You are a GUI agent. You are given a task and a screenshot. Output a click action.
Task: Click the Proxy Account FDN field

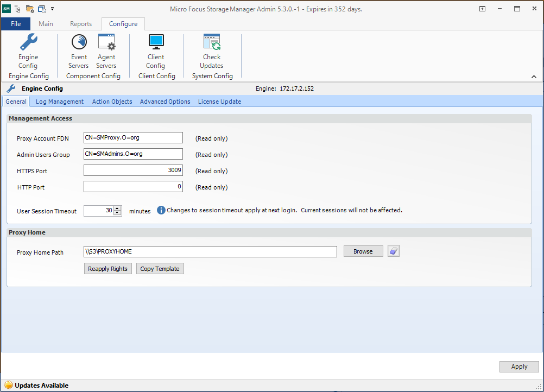coord(133,137)
